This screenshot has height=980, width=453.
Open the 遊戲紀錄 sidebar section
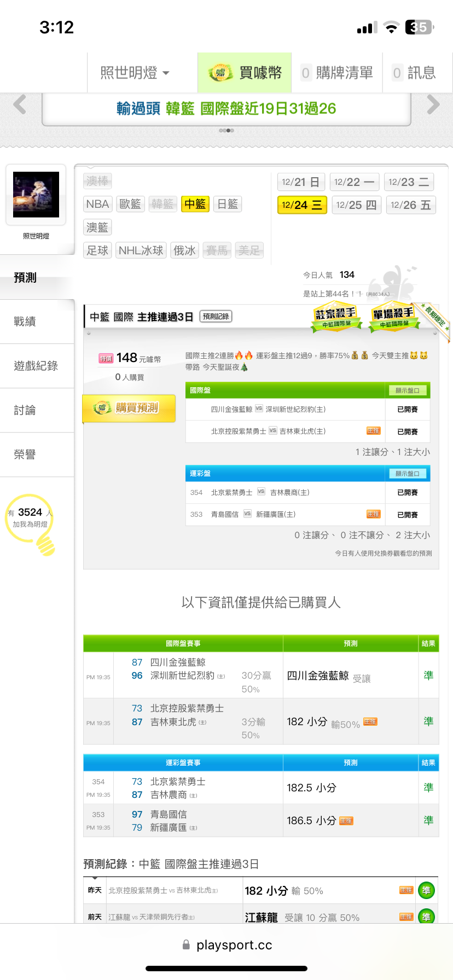[37, 366]
